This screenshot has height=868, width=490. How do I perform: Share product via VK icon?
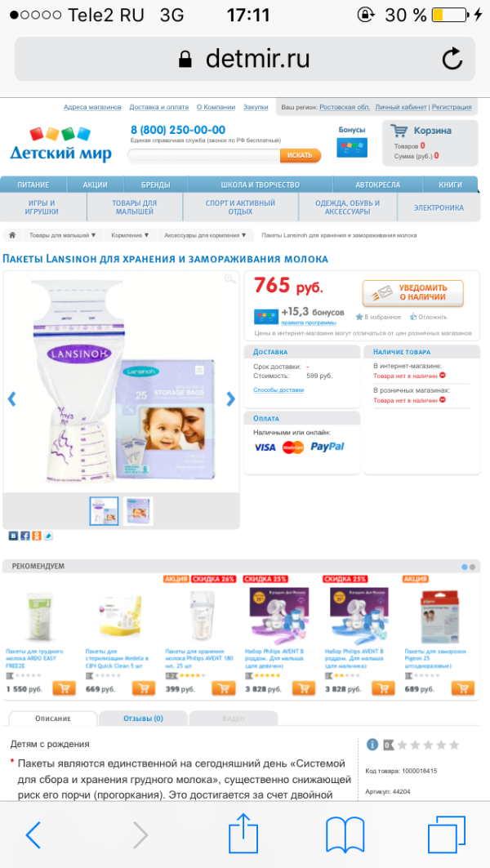(13, 536)
